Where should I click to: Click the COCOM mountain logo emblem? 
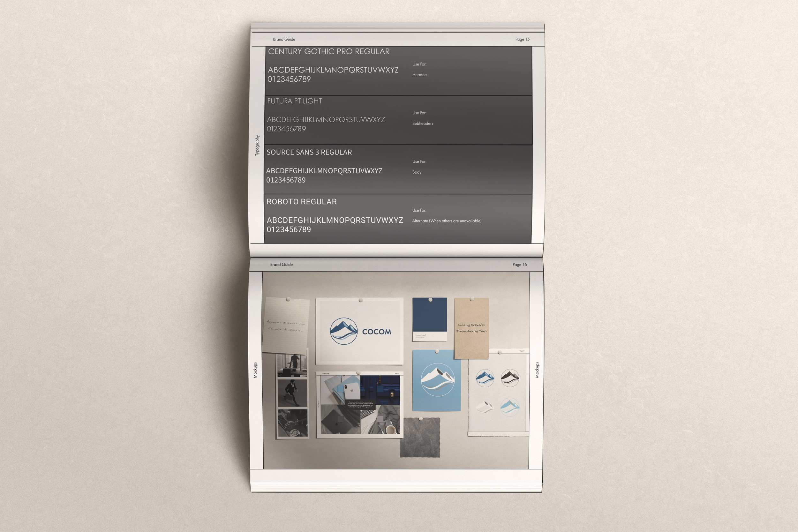pyautogui.click(x=343, y=331)
